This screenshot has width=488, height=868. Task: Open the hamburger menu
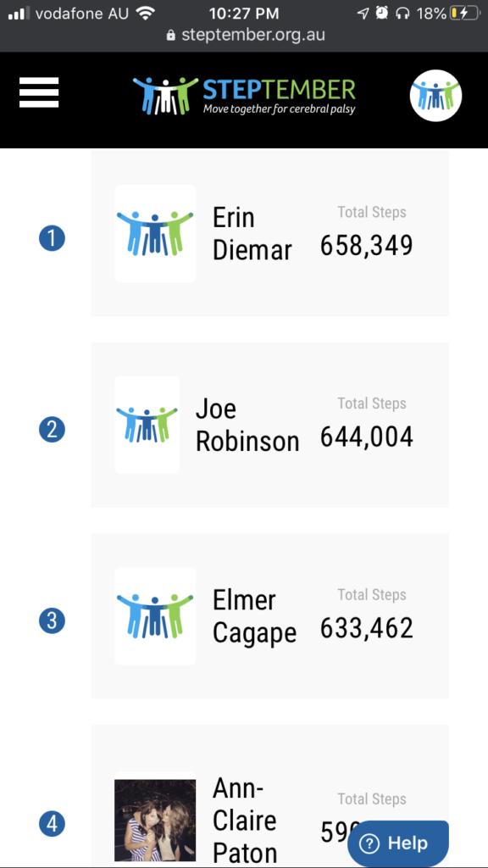coord(39,92)
